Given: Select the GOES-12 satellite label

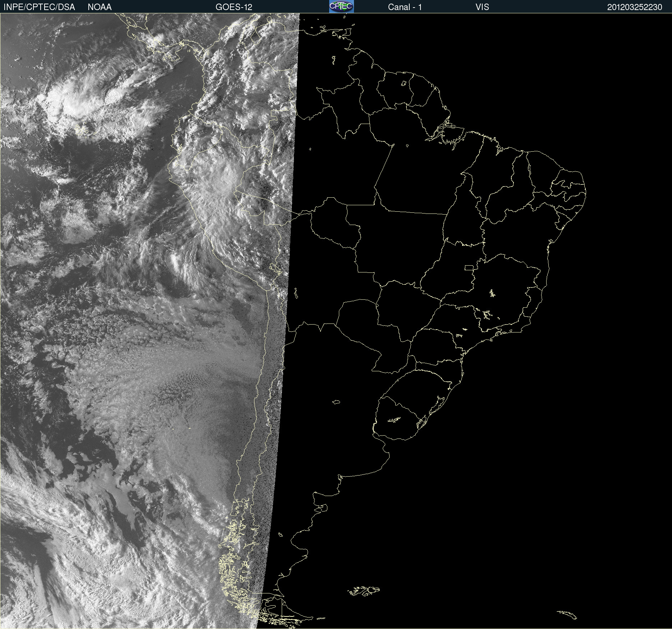Looking at the screenshot, I should coord(234,7).
